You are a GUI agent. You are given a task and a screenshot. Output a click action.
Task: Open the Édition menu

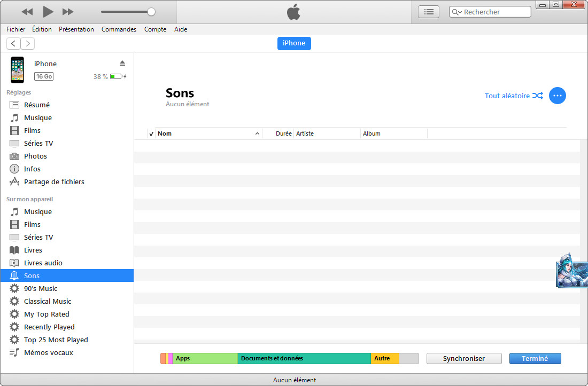pyautogui.click(x=42, y=29)
